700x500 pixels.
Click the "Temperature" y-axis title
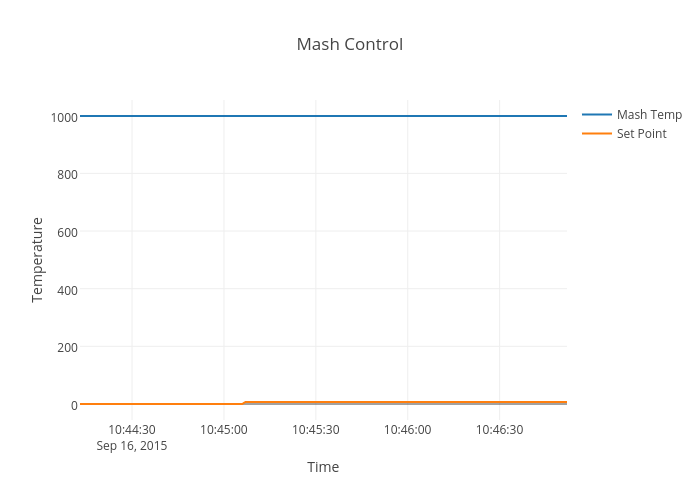click(38, 259)
